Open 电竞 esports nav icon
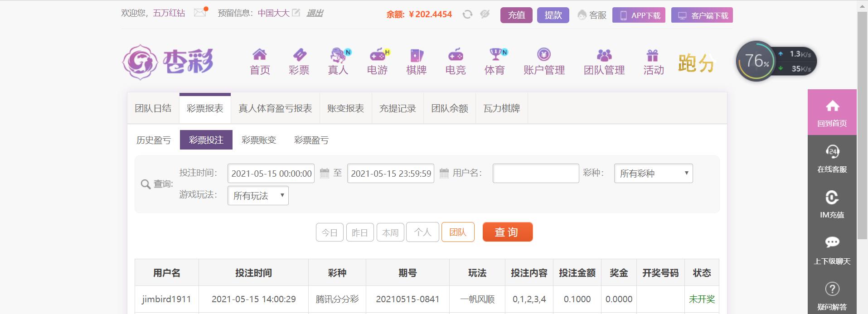868x314 pixels. pyautogui.click(x=456, y=62)
